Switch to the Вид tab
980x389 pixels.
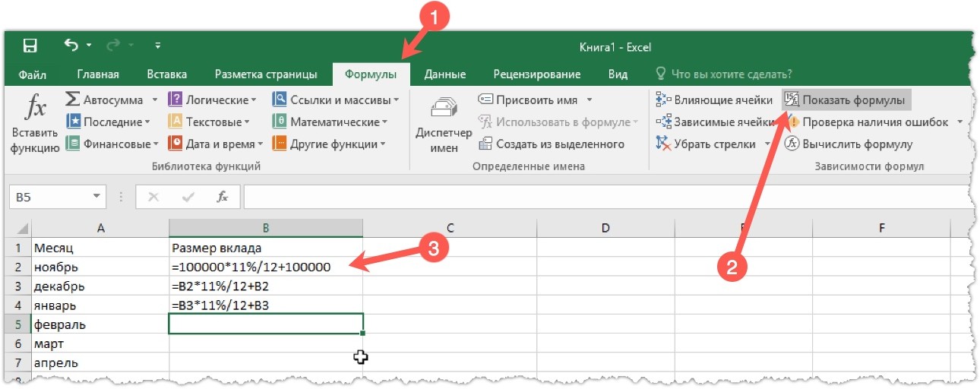618,74
